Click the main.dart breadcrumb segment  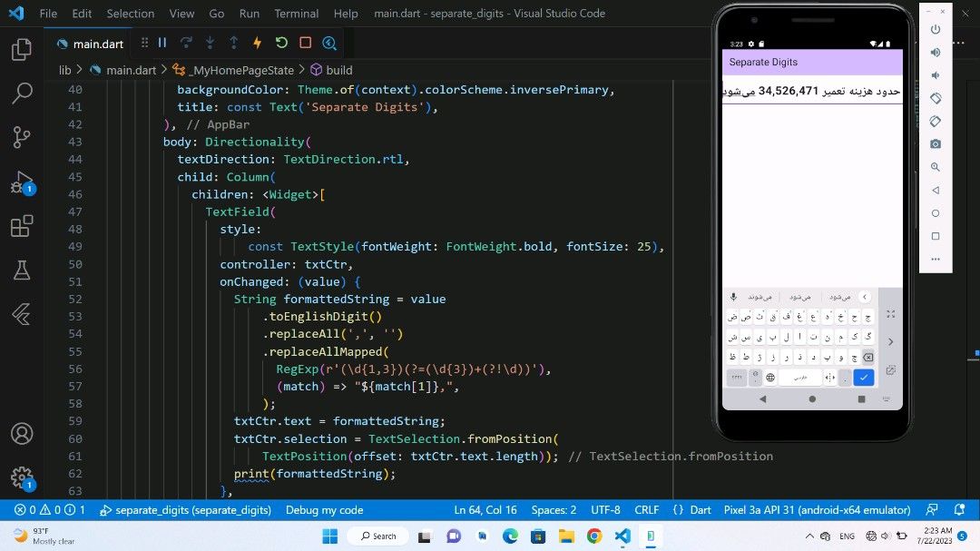click(x=123, y=70)
